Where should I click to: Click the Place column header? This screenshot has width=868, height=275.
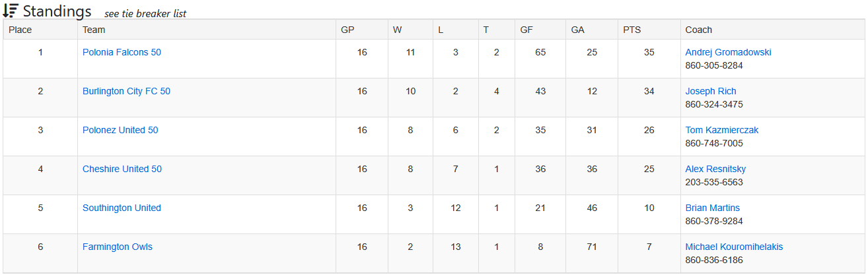click(20, 30)
